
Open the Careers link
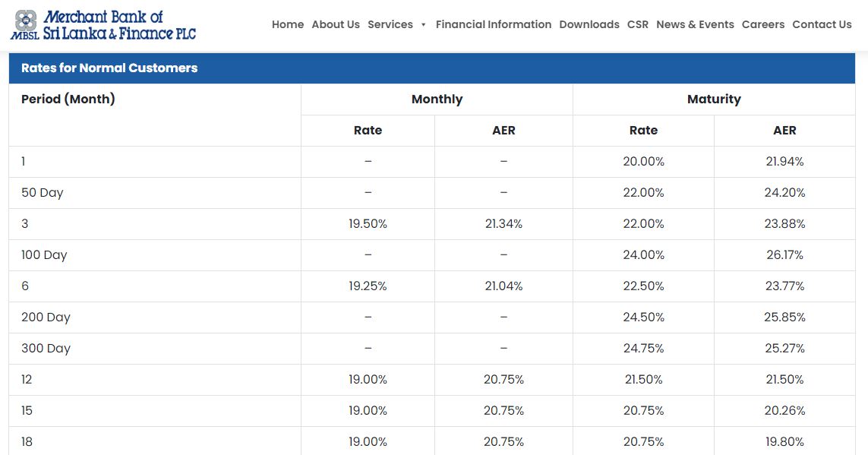(x=762, y=24)
